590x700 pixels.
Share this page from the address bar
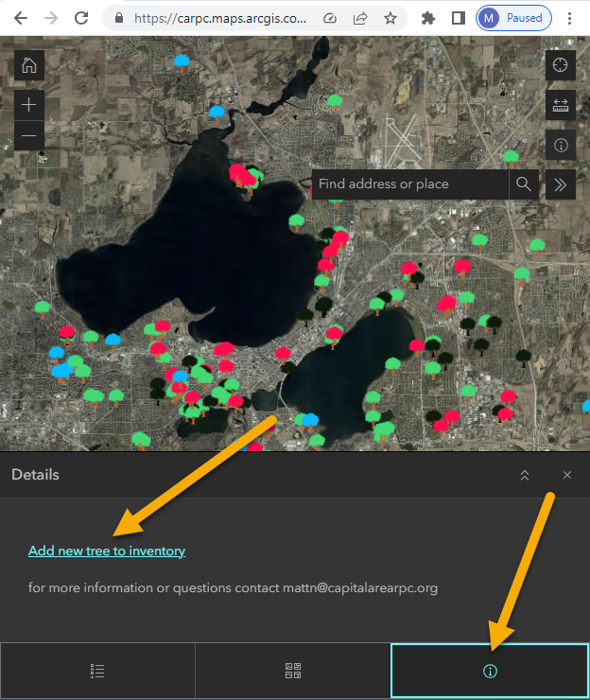359,18
